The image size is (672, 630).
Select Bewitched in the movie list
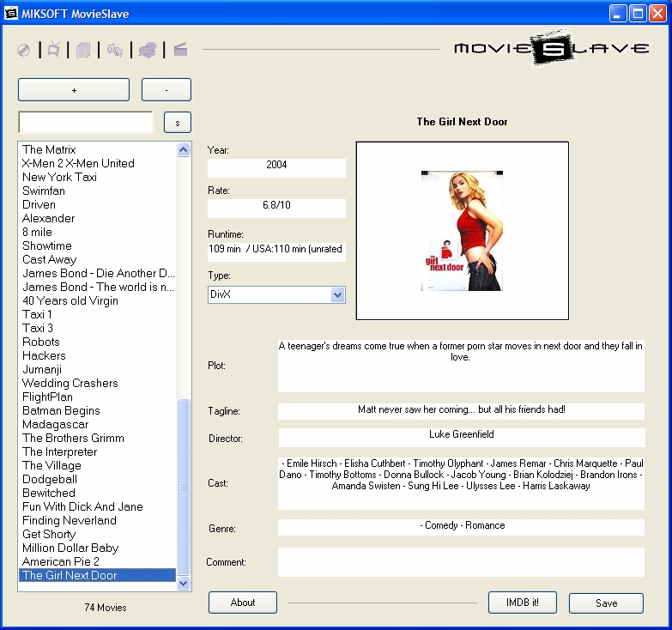(98, 493)
